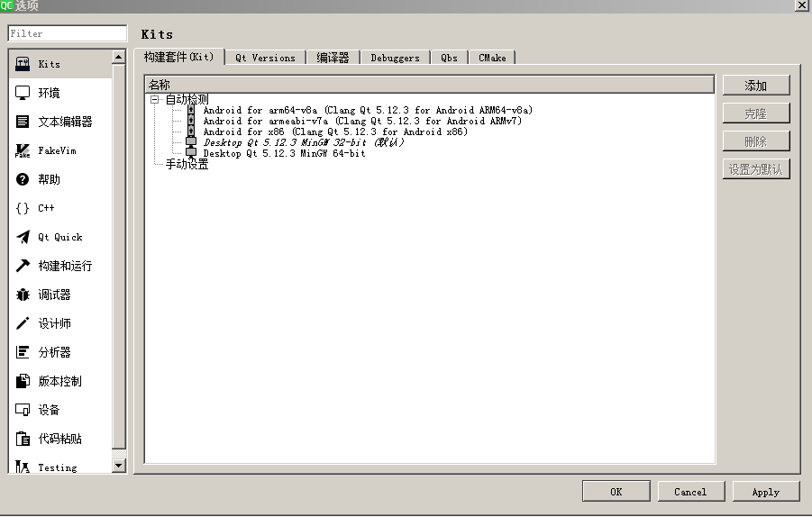This screenshot has width=812, height=517.
Task: Click the Filter input field
Action: tap(68, 33)
